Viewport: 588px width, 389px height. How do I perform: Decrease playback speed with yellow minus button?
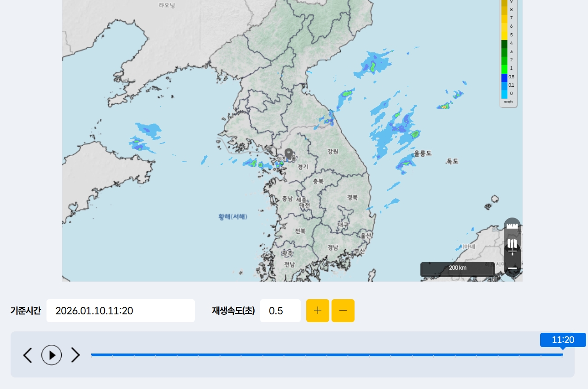point(343,311)
